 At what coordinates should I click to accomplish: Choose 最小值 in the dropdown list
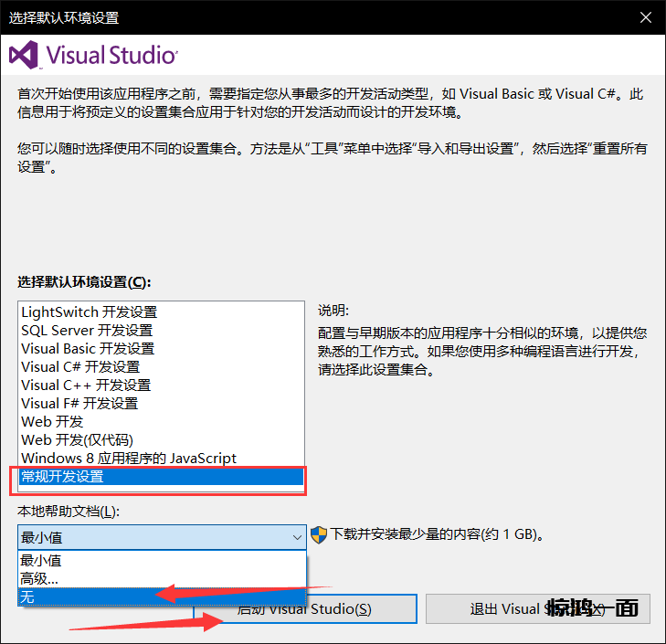click(x=42, y=561)
